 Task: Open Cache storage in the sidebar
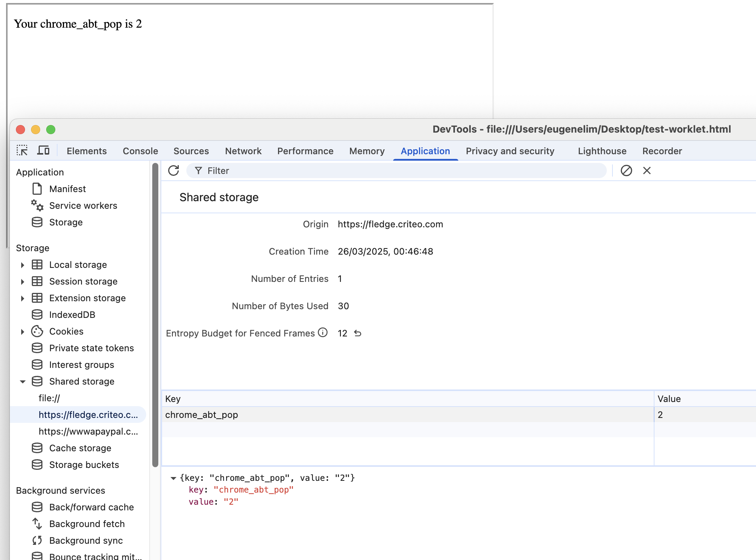(80, 448)
